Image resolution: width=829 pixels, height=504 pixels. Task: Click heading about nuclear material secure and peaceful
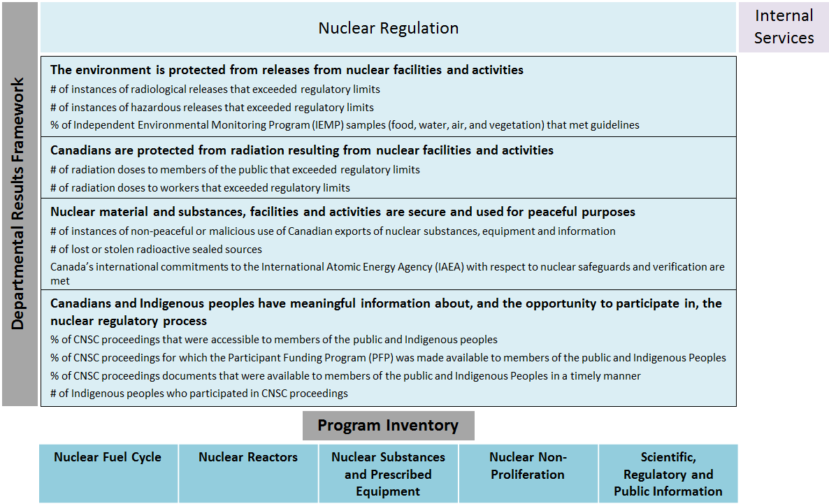click(343, 212)
